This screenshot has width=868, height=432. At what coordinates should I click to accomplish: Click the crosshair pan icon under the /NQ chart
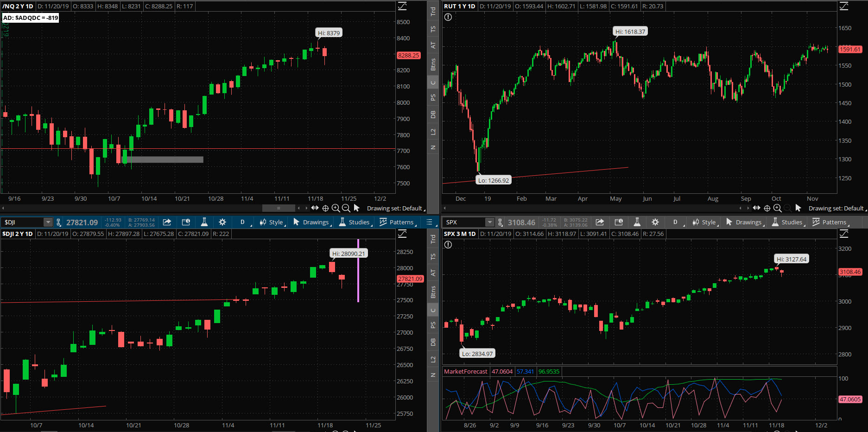coord(325,208)
